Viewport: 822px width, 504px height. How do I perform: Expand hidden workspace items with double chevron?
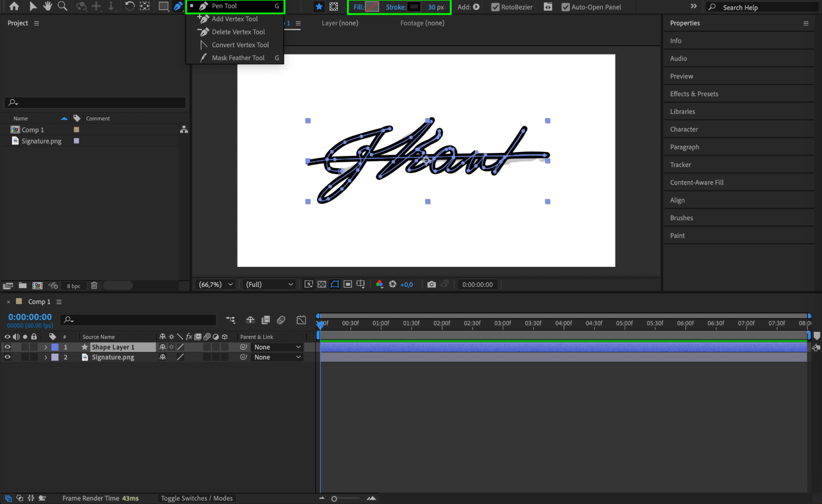click(694, 6)
